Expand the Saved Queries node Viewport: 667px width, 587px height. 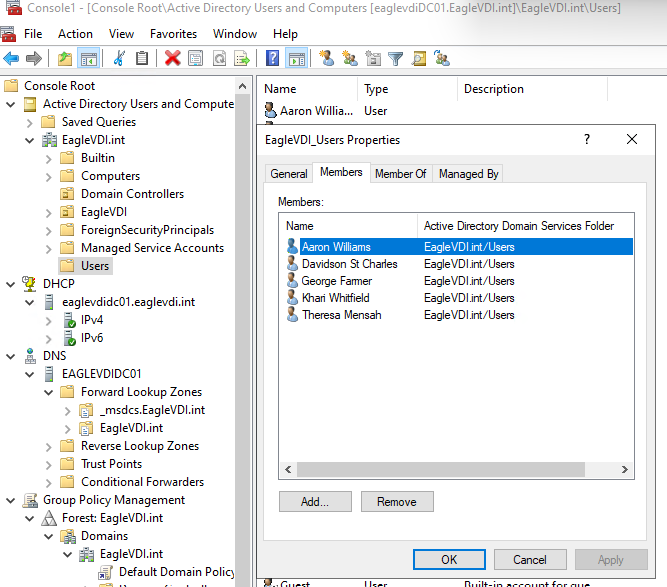click(x=29, y=123)
